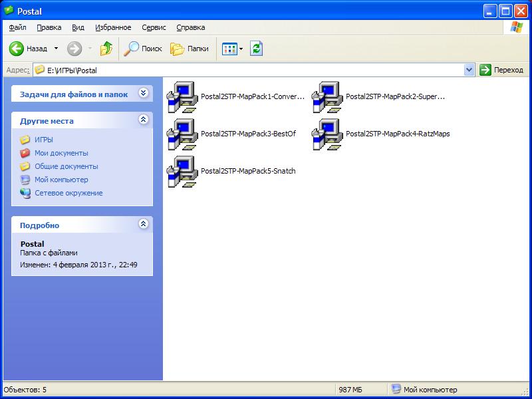The image size is (532, 399).
Task: Click the Объектов: 5 status text
Action: click(25, 390)
